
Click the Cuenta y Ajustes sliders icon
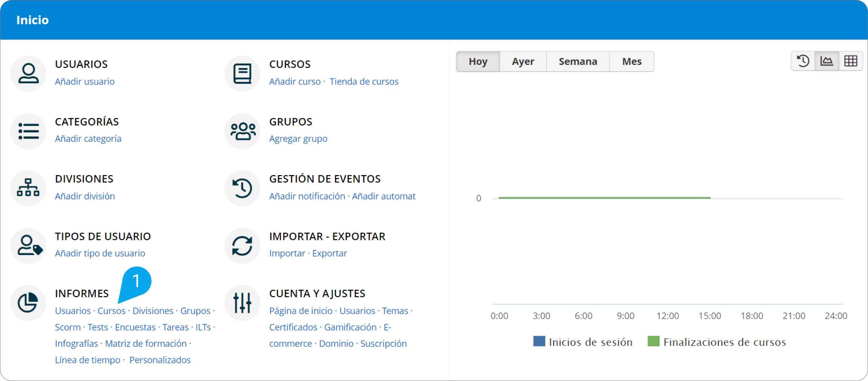(242, 303)
